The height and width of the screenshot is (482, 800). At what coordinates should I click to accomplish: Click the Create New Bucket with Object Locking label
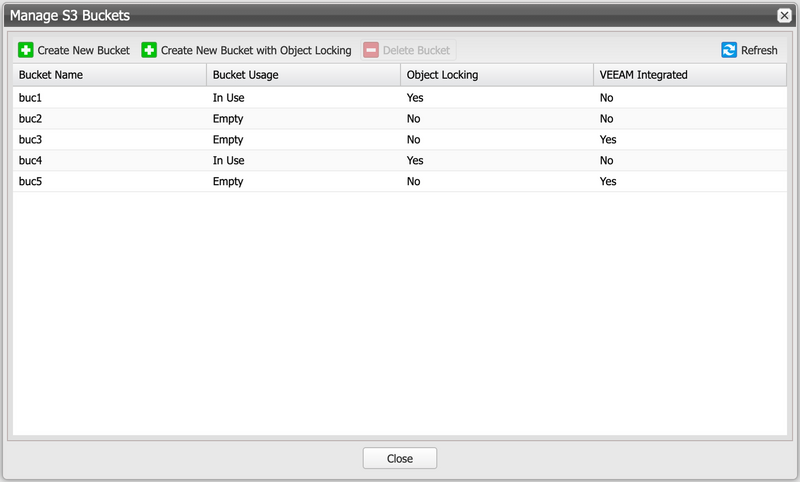[x=256, y=50]
